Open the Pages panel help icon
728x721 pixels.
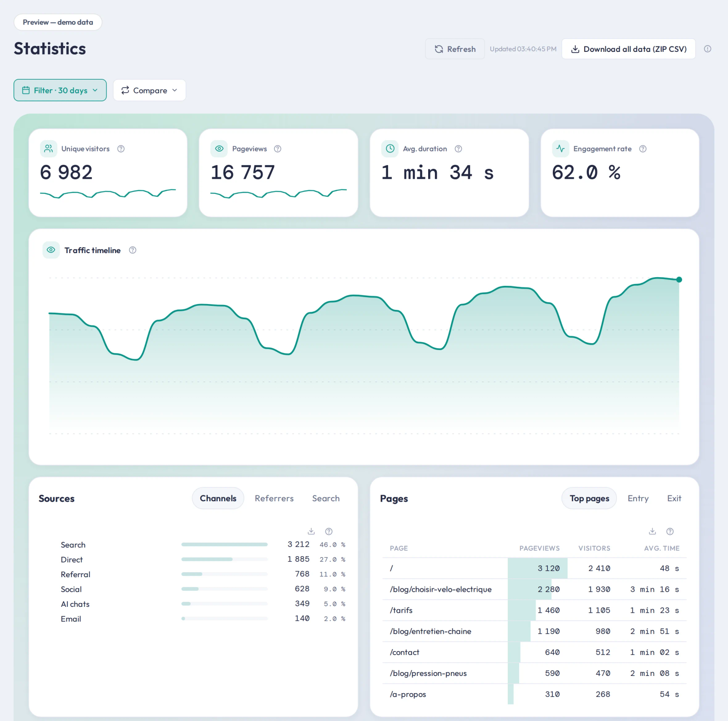click(670, 531)
